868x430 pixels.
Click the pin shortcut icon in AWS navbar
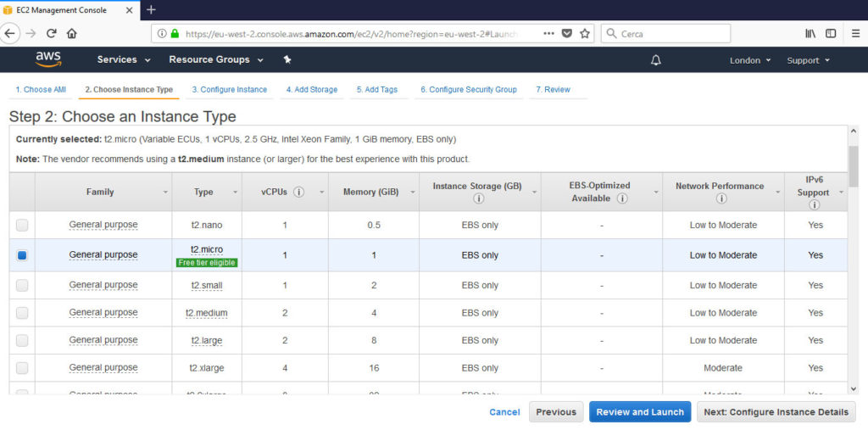click(x=287, y=60)
